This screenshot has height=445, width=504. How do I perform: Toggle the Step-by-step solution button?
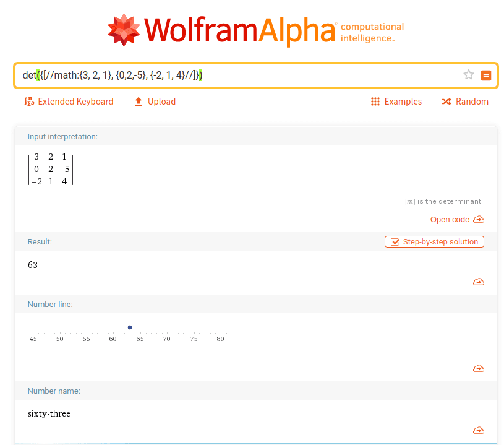click(434, 242)
